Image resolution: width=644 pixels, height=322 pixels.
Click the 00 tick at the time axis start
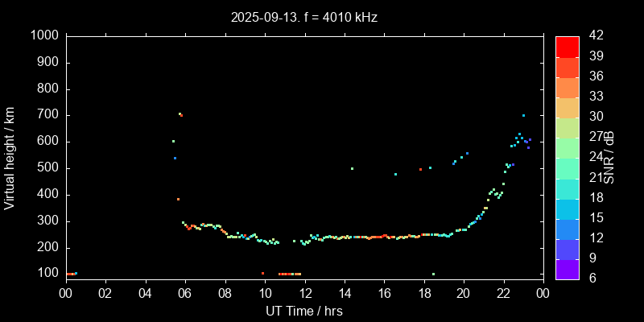66,293
